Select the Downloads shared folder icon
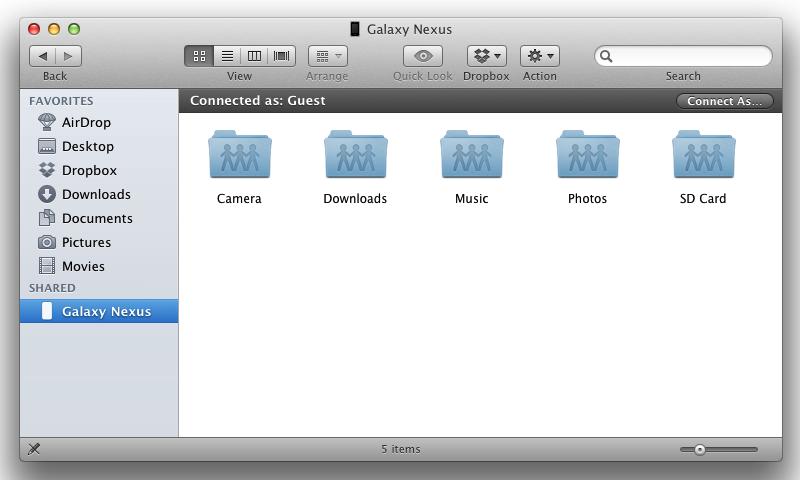Image resolution: width=800 pixels, height=480 pixels. point(356,155)
